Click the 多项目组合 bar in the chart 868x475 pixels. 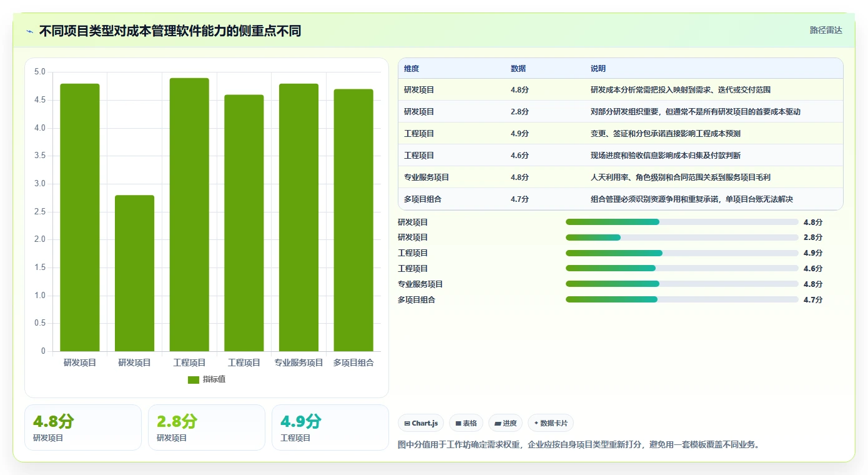tap(353, 220)
